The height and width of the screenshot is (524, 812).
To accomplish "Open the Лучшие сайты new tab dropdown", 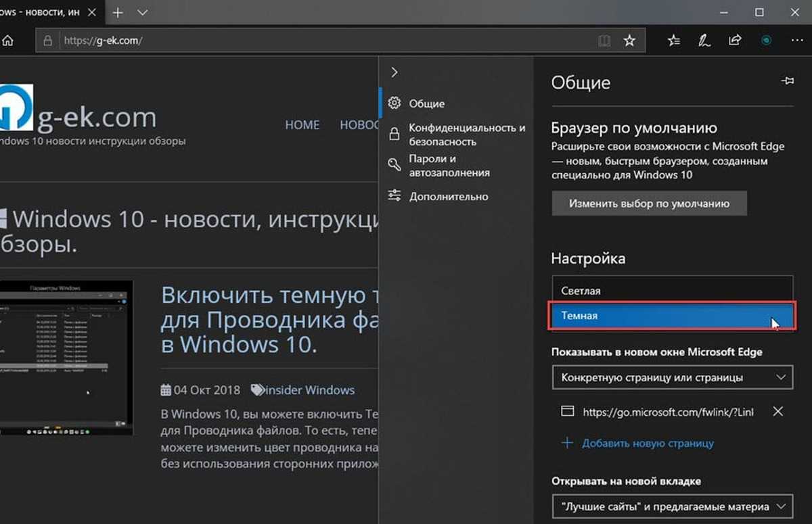I will coord(672,506).
